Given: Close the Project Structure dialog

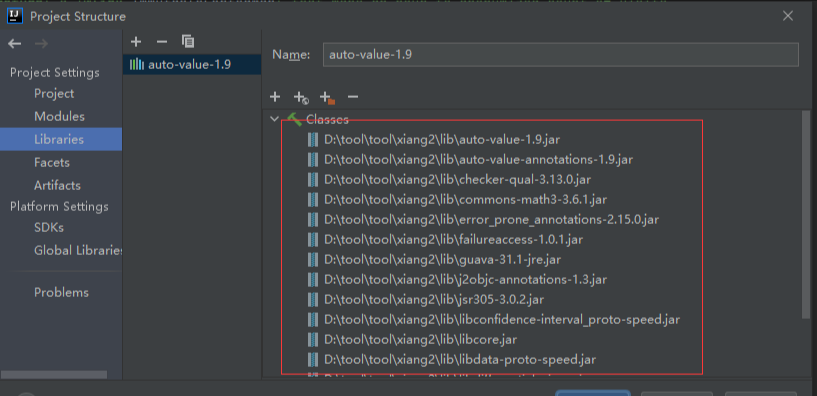Looking at the screenshot, I should (x=788, y=16).
